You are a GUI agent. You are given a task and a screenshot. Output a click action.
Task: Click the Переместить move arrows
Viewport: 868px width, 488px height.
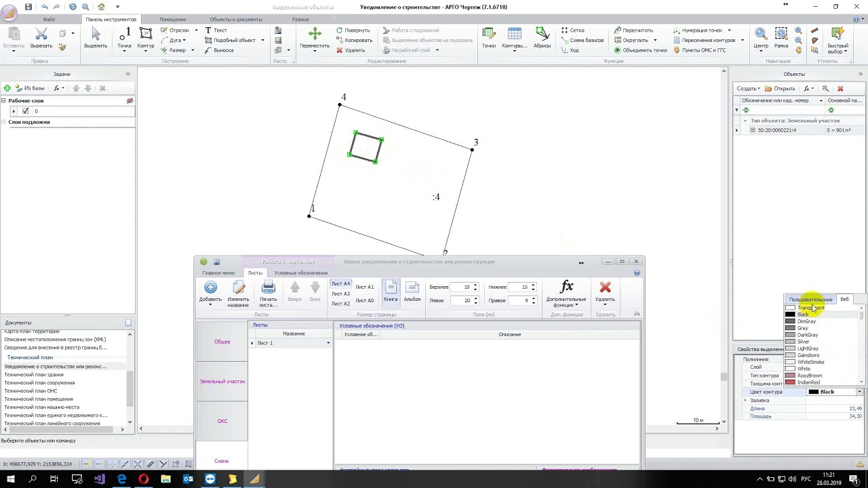[315, 38]
